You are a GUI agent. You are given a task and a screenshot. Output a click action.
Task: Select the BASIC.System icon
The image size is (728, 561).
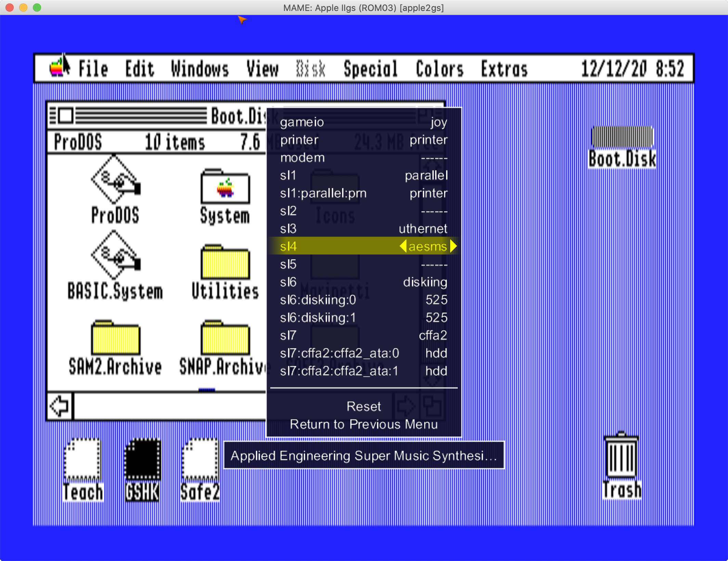tap(115, 255)
